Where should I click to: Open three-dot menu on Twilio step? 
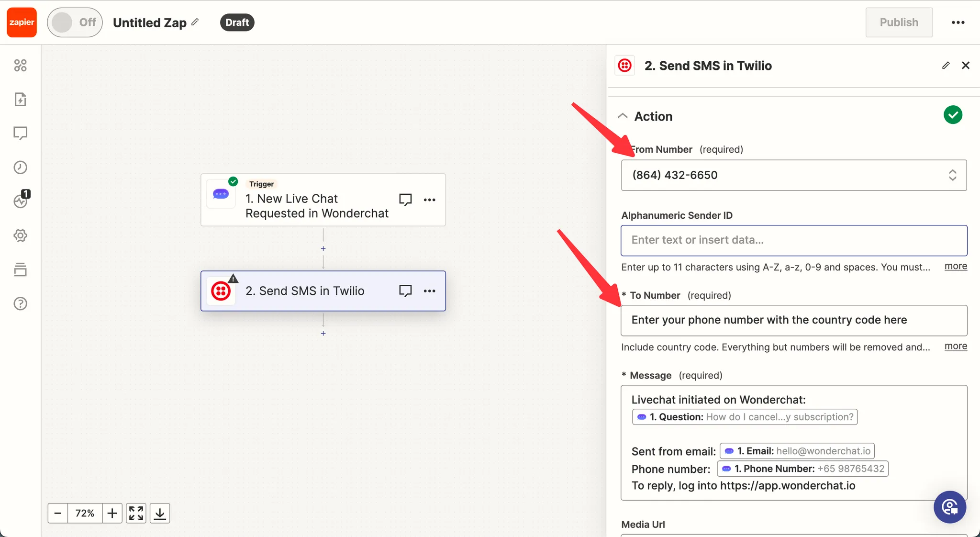point(429,291)
